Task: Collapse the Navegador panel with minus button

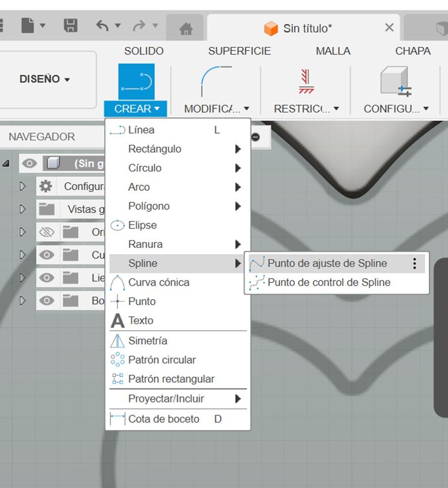Action: coord(255,137)
